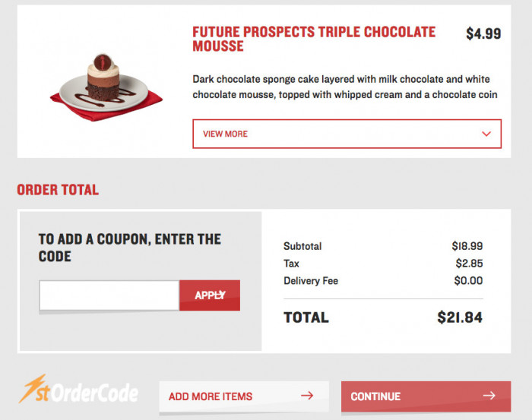The height and width of the screenshot is (420, 532).
Task: Select the mousse description text
Action: (345, 87)
